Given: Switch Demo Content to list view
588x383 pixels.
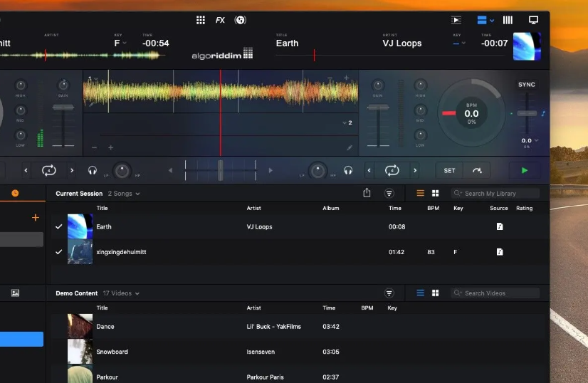Looking at the screenshot, I should pyautogui.click(x=421, y=293).
